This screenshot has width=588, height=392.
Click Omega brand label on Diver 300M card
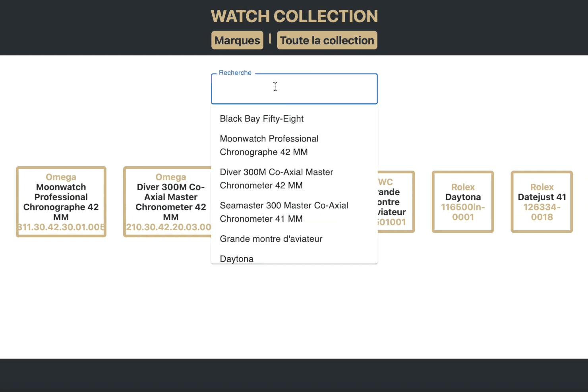(170, 177)
